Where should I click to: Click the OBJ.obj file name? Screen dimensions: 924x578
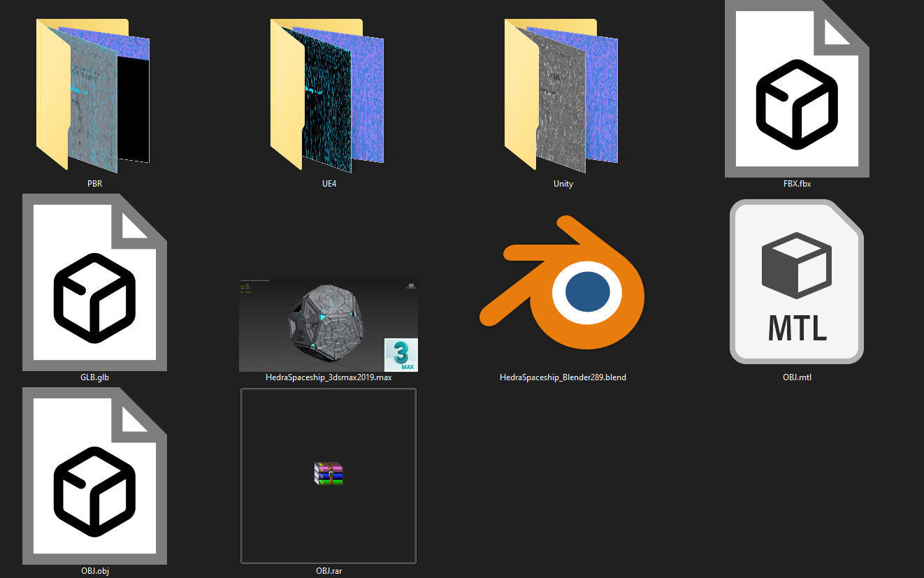click(x=94, y=571)
